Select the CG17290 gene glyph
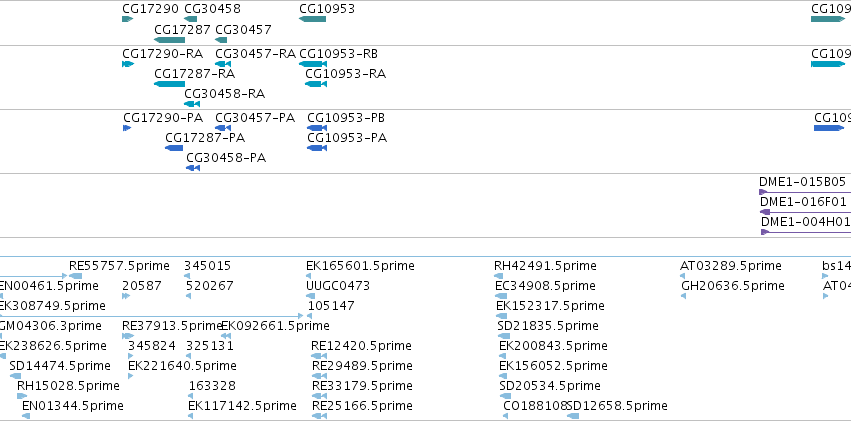 click(x=128, y=19)
